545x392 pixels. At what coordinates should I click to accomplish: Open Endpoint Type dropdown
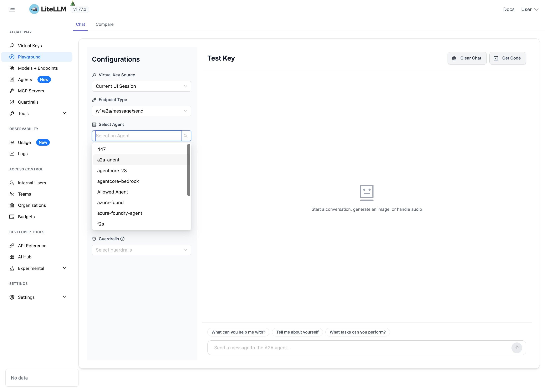click(x=141, y=111)
